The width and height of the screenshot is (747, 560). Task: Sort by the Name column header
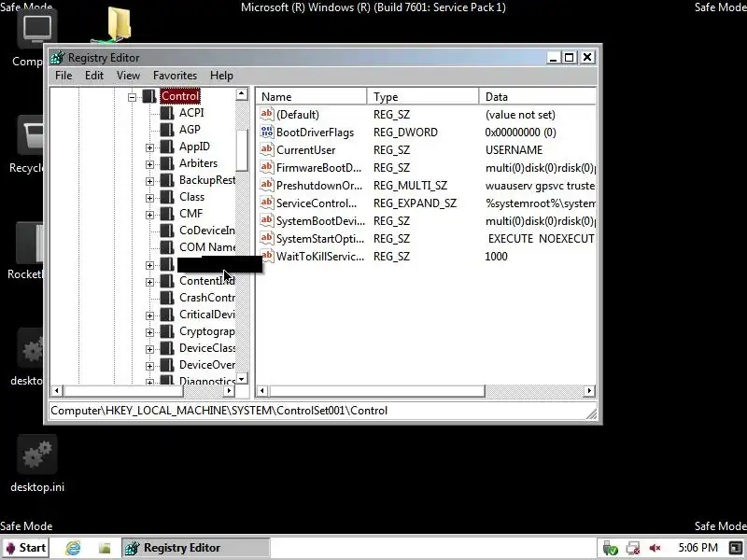pos(311,97)
